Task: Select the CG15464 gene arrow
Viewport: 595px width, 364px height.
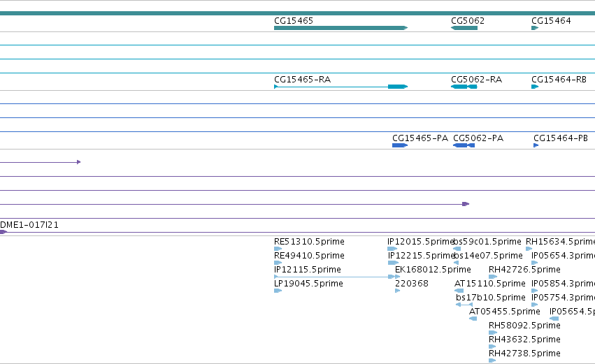Action: click(x=535, y=28)
